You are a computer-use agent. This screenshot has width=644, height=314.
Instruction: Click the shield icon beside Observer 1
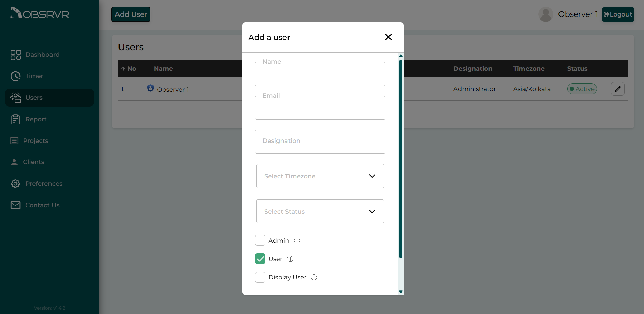pos(150,88)
